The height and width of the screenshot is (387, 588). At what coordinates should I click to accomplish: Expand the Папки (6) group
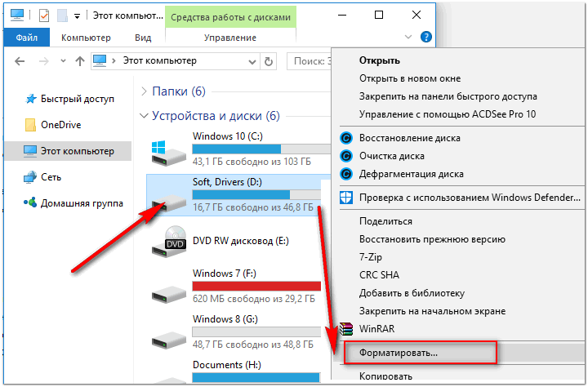144,91
